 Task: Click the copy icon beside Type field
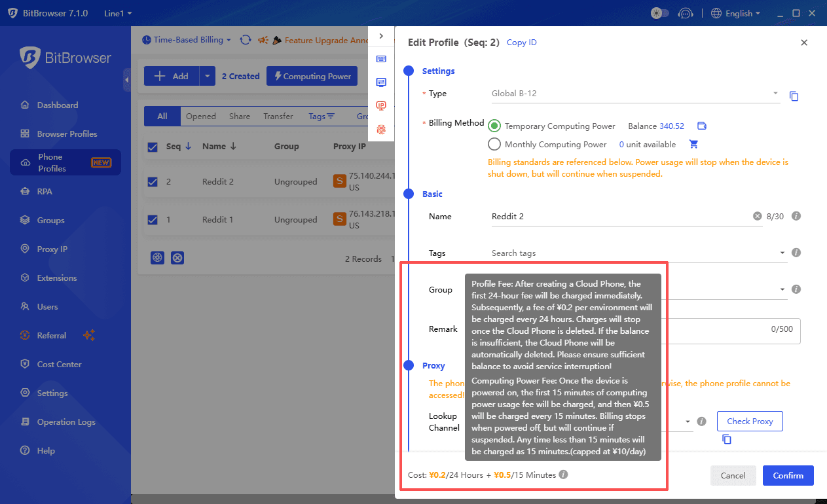[x=794, y=96]
